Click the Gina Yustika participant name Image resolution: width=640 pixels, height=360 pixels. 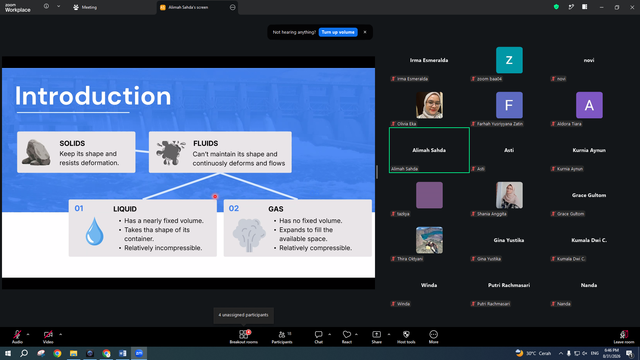pyautogui.click(x=509, y=240)
